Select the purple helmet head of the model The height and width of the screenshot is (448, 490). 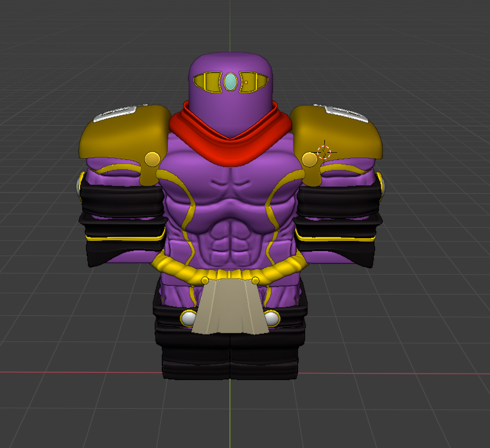pyautogui.click(x=231, y=95)
